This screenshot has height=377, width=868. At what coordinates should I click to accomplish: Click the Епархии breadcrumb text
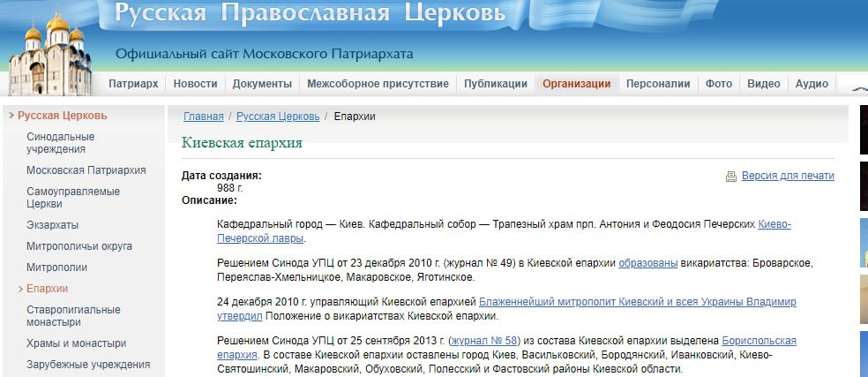click(355, 117)
